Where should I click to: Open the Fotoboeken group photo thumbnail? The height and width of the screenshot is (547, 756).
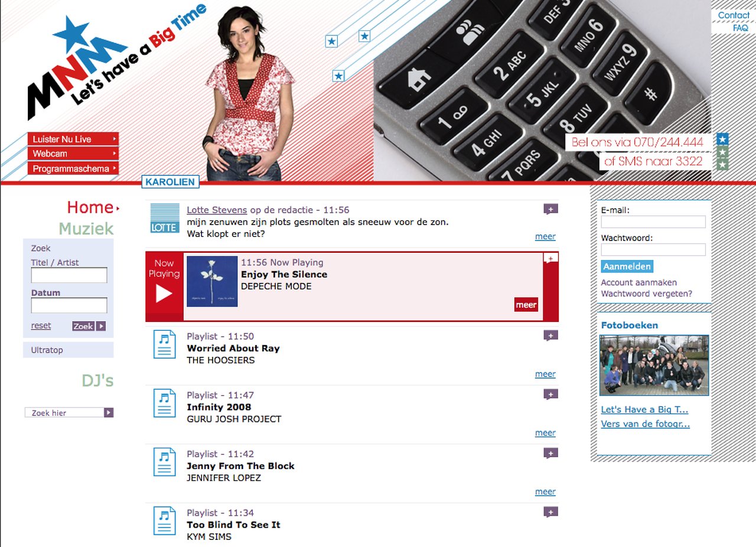(x=654, y=365)
